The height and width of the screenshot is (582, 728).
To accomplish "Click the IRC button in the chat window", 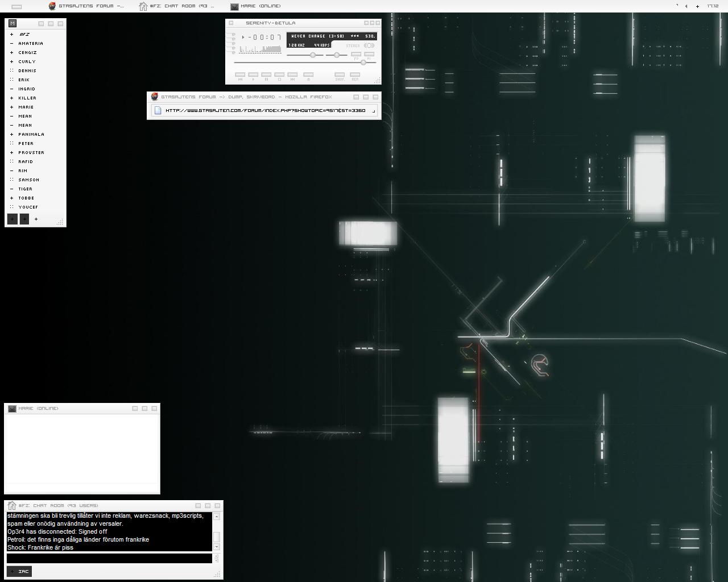I will [19, 571].
